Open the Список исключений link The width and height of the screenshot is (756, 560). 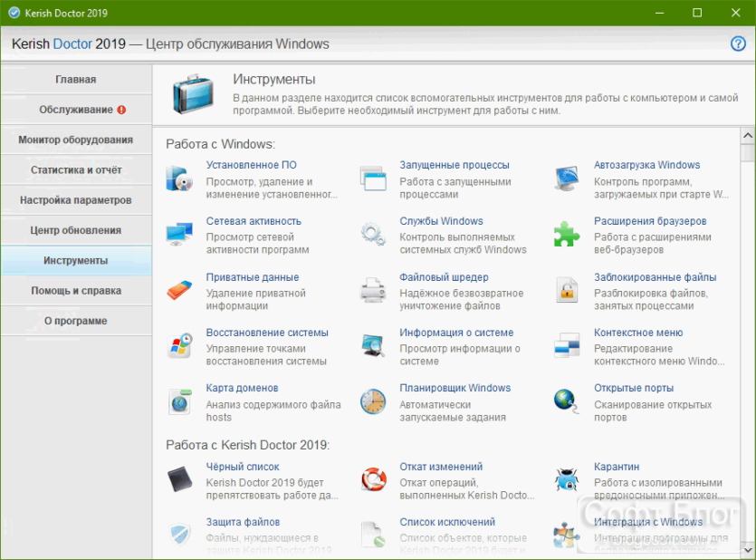coord(447,522)
